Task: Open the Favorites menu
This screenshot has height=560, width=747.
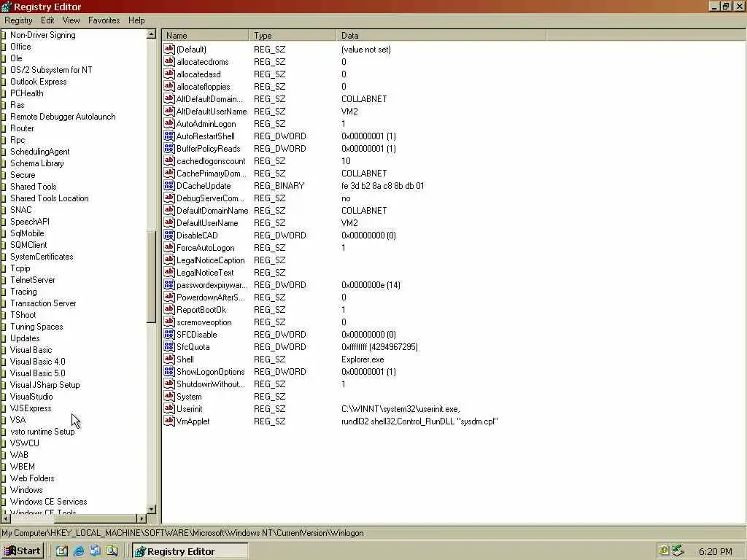Action: click(x=104, y=20)
